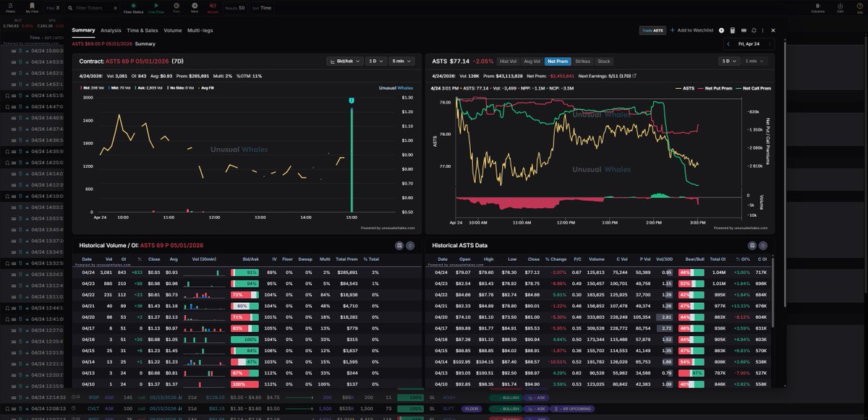Open the contract chart 1 D range dropdown
This screenshot has height=420, width=868.
click(375, 61)
